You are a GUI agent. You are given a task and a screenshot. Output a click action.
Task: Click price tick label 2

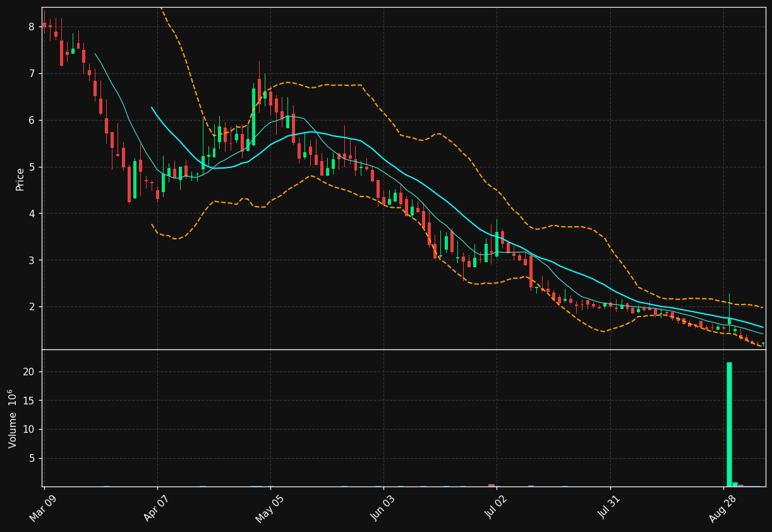[31, 307]
